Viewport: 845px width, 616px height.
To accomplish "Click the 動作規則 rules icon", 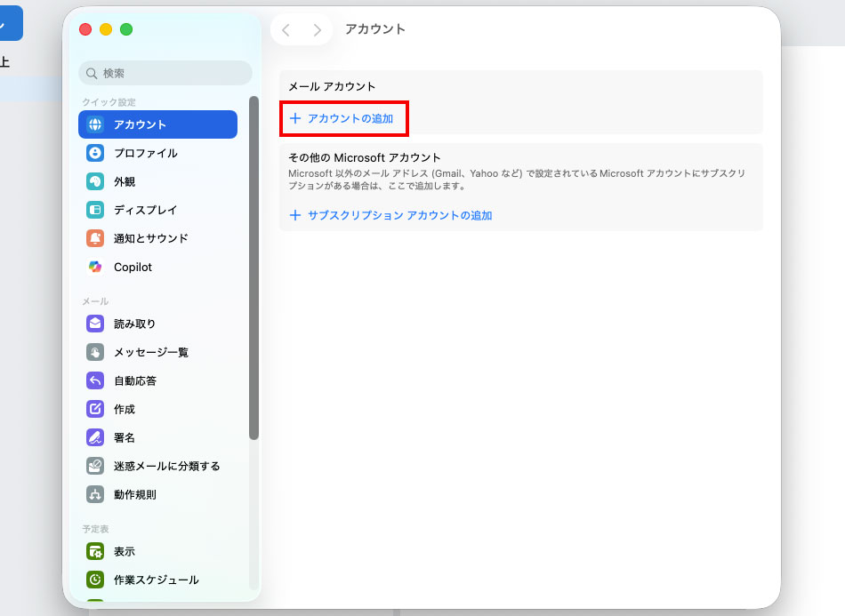I will click(x=95, y=494).
